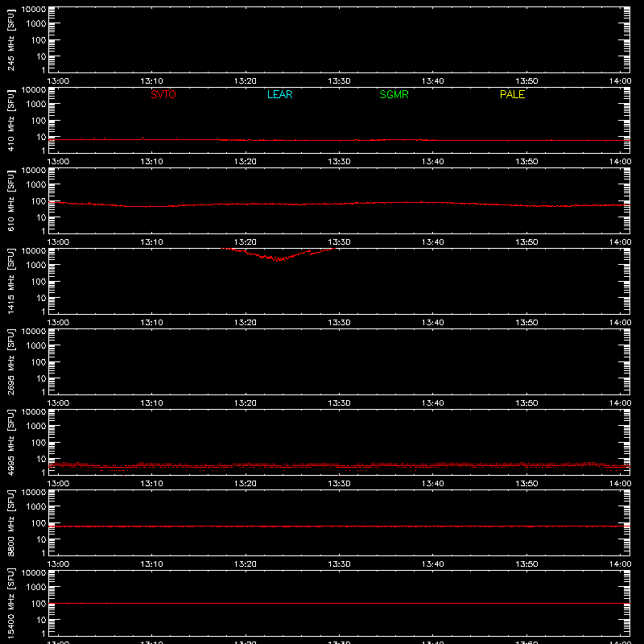Select the 15400 MHz [SFU] axis title
The height and width of the screenshot is (644, 644).
tap(11, 603)
